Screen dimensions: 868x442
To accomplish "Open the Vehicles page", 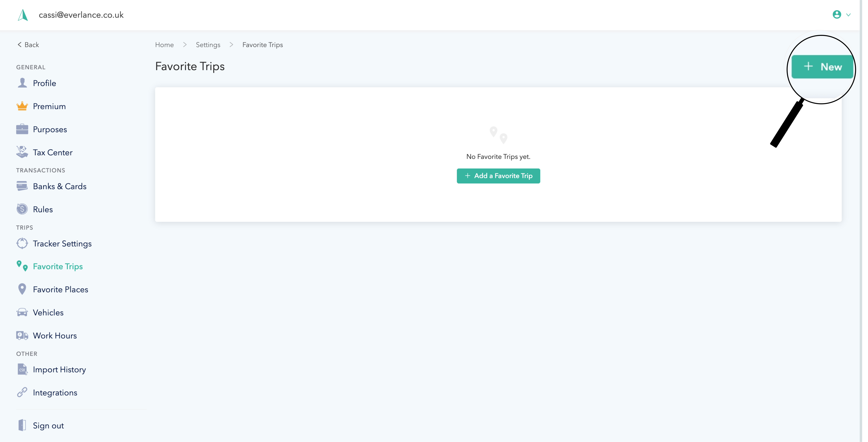I will click(x=48, y=313).
